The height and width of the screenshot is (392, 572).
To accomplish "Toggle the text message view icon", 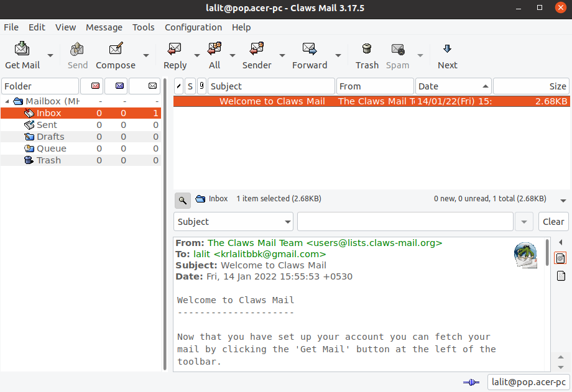I will [560, 276].
